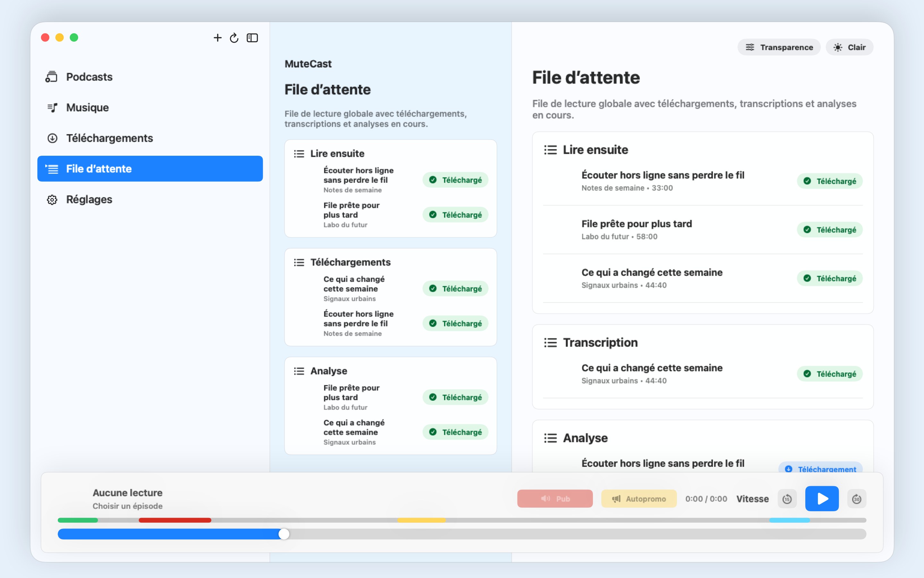Skip back 15 seconds
Image resolution: width=924 pixels, height=578 pixels.
pyautogui.click(x=787, y=499)
